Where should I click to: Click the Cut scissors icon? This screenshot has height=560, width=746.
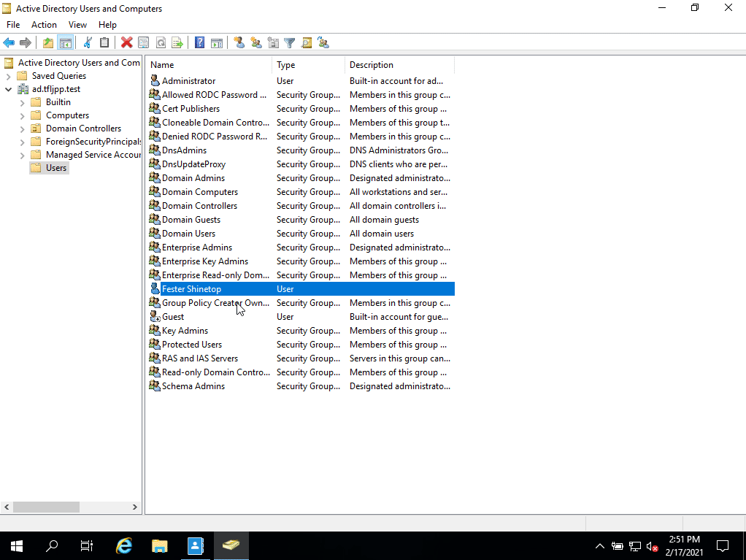tap(88, 43)
